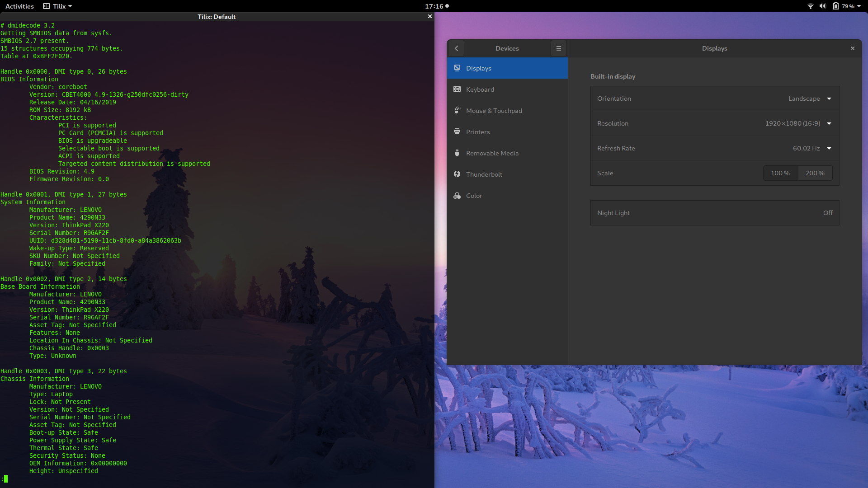Go back with the Devices arrow
The height and width of the screenshot is (488, 868).
point(457,48)
